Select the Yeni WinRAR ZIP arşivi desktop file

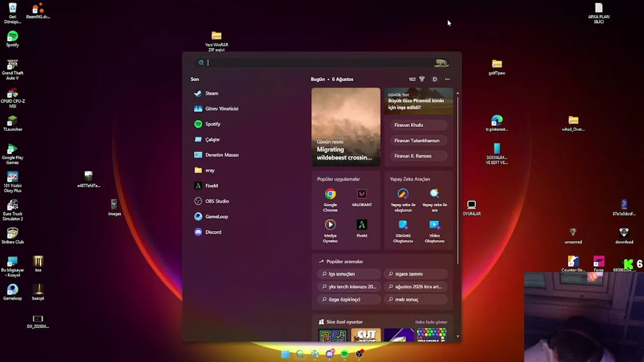(216, 41)
